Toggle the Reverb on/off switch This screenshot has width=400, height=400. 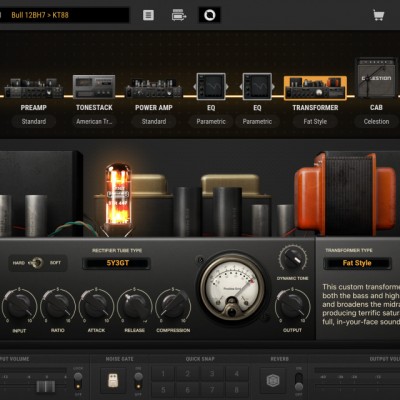[x=299, y=381]
